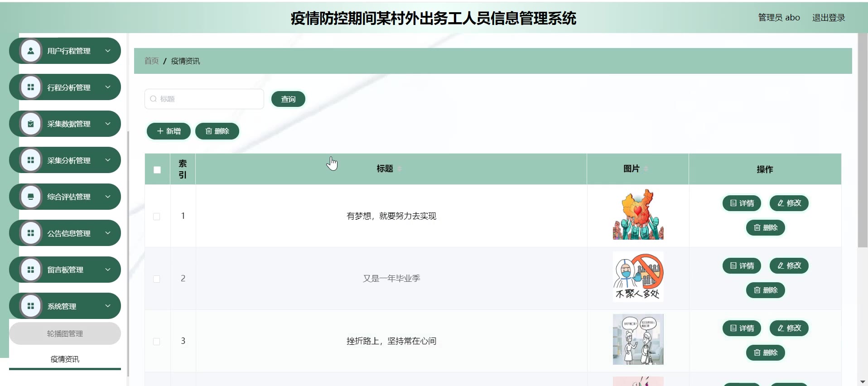
Task: Click the scrollbar down arrow at bottom right
Action: coord(863,382)
